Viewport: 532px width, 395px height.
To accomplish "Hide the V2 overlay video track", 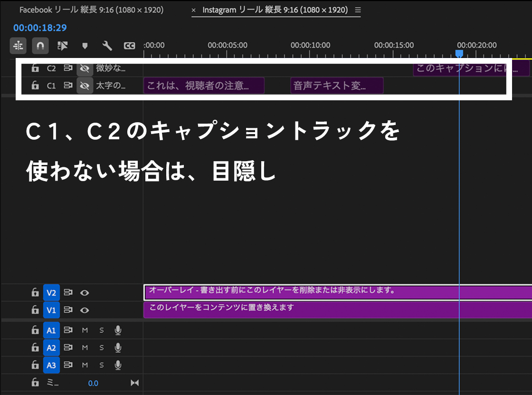I will tap(85, 293).
